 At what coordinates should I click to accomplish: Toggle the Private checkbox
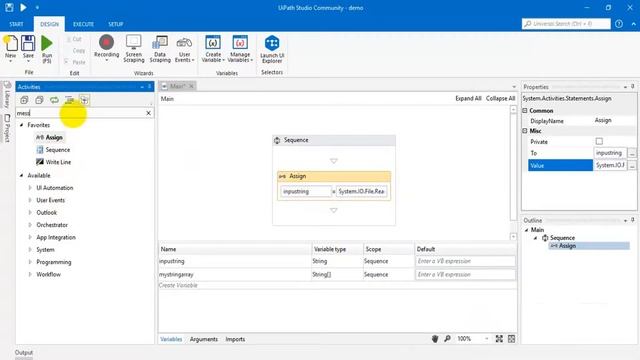pos(599,141)
